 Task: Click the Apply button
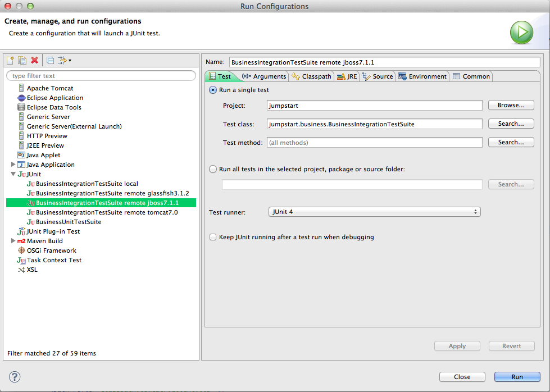[457, 346]
